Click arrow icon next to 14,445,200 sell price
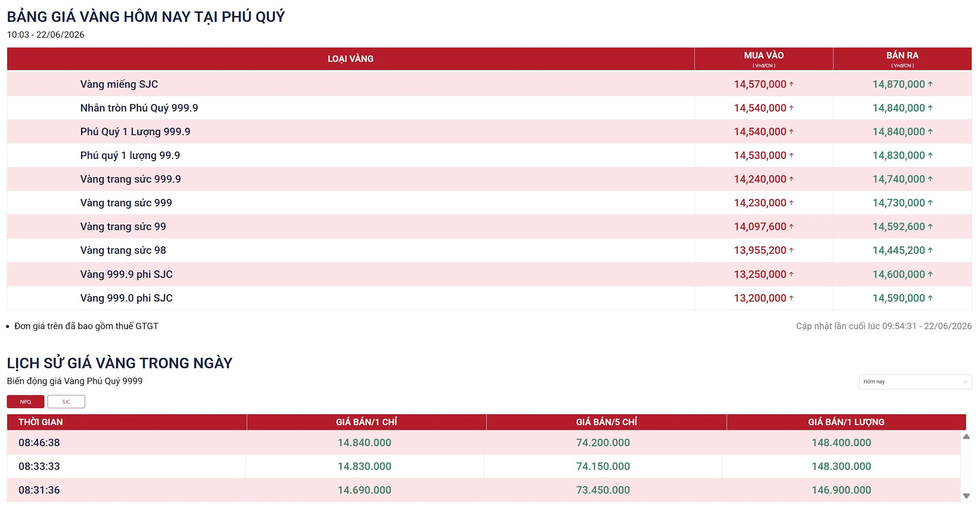This screenshot has width=980, height=519. point(930,250)
